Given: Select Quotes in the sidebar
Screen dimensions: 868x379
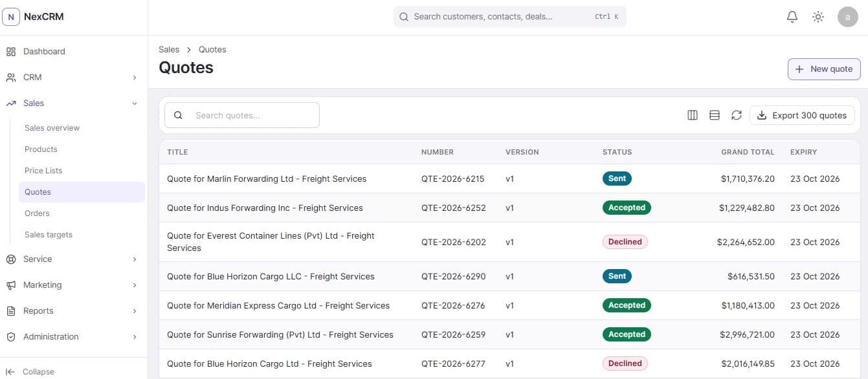Looking at the screenshot, I should click(82, 192).
